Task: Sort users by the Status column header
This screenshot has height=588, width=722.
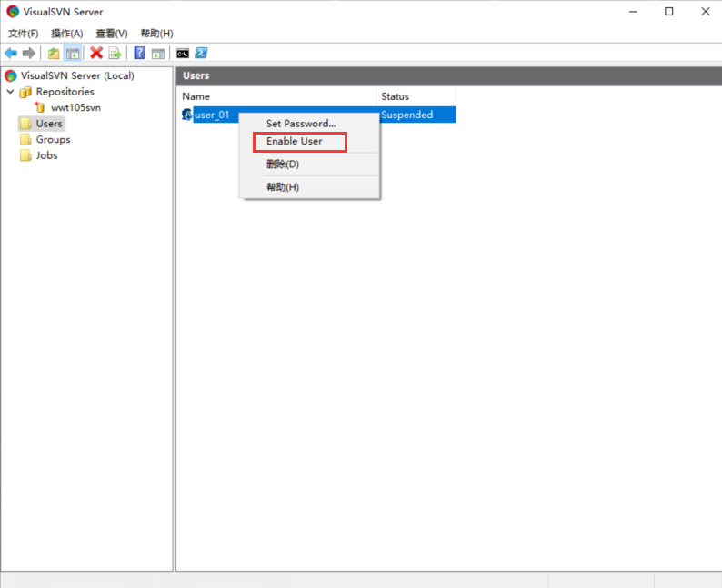Action: [x=415, y=96]
